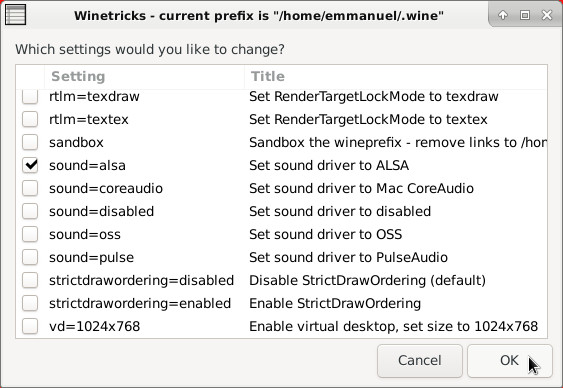563x388 pixels.
Task: Check the sound=coreaudio checkbox
Action: click(x=30, y=188)
